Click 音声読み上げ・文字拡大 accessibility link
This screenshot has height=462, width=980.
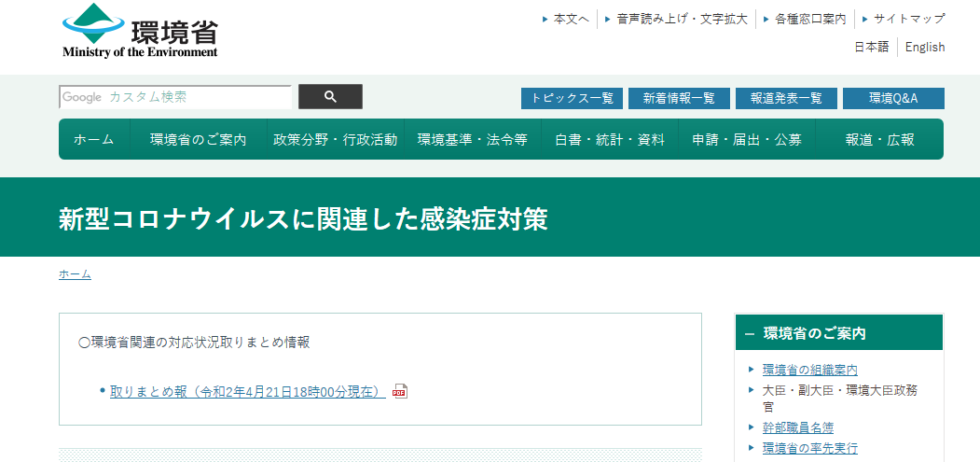pyautogui.click(x=682, y=19)
